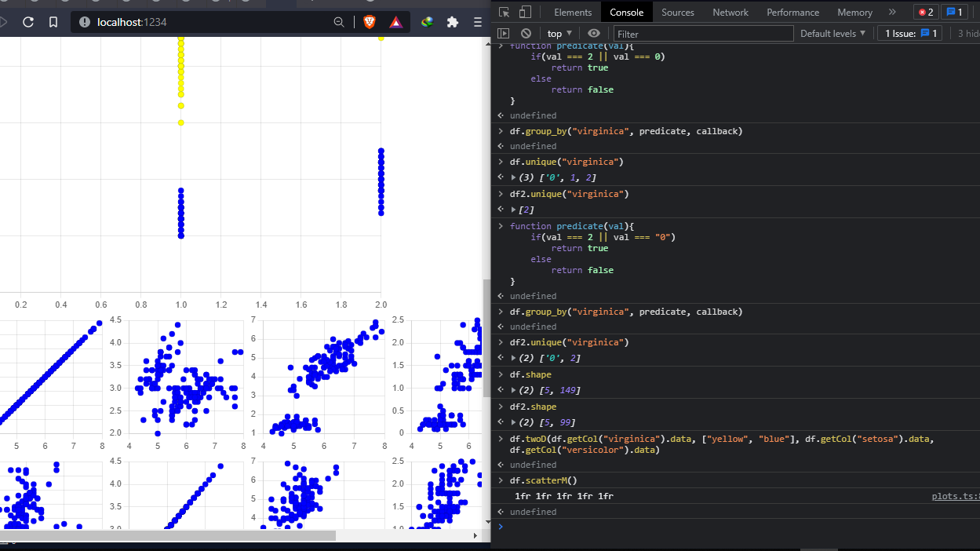This screenshot has height=551, width=980.
Task: Switch to the Elements tab
Action: click(x=573, y=12)
